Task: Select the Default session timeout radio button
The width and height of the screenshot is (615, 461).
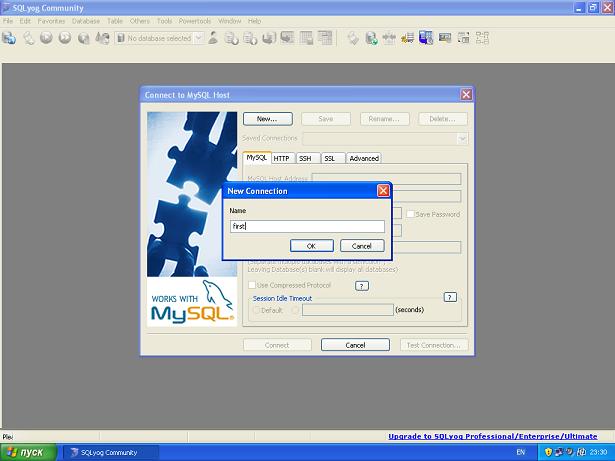Action: [x=257, y=310]
